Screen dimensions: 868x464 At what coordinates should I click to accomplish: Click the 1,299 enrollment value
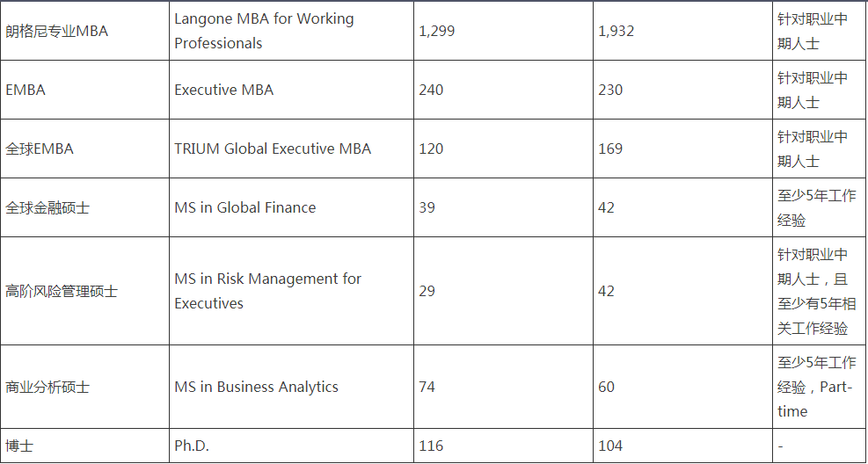click(x=437, y=31)
